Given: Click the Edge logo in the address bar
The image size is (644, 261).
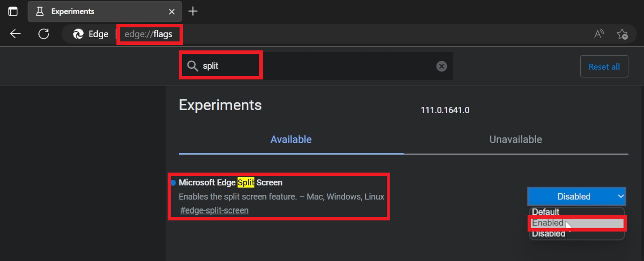Looking at the screenshot, I should point(78,34).
